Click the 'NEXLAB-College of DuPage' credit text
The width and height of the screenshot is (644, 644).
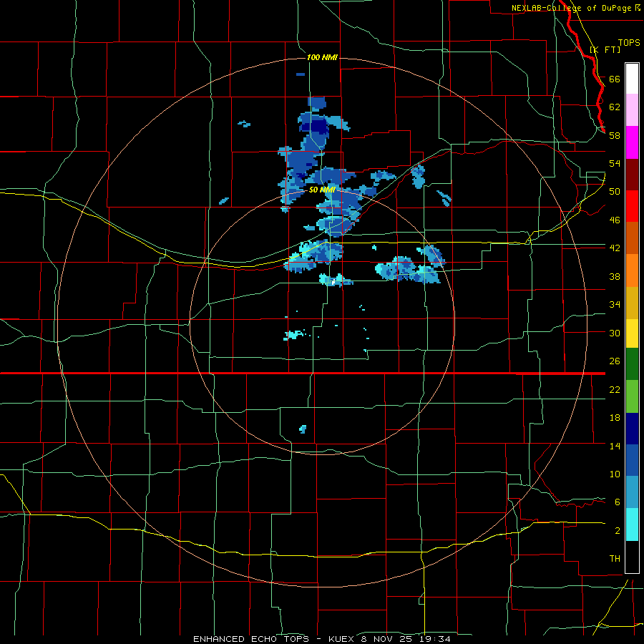click(x=572, y=8)
